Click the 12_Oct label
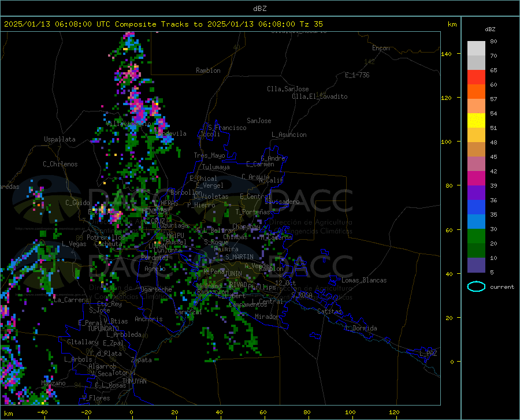The image size is (520, 420). tap(285, 283)
